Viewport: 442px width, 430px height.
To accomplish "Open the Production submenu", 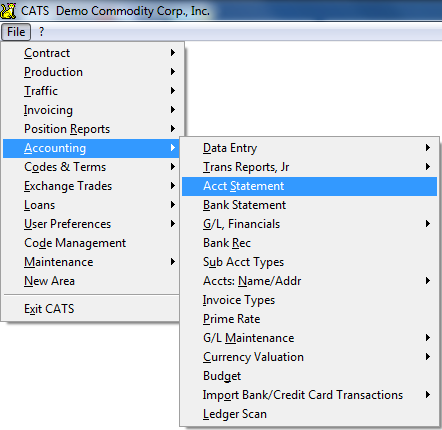I will (91, 72).
